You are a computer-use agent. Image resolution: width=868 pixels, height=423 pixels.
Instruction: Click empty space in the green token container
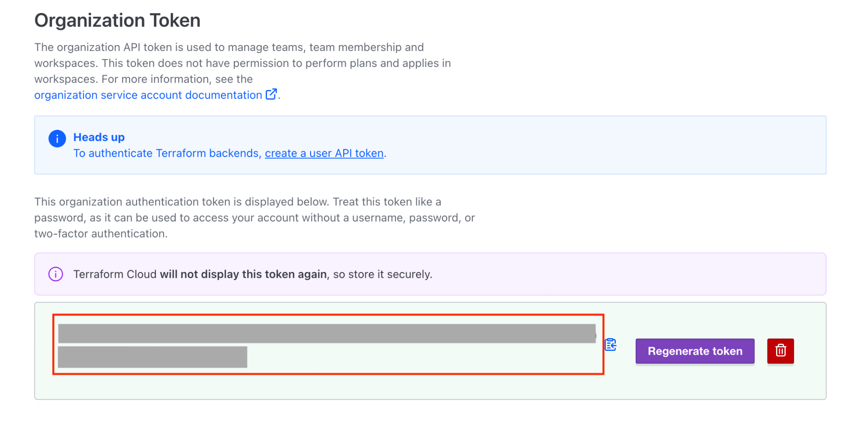tap(424, 387)
